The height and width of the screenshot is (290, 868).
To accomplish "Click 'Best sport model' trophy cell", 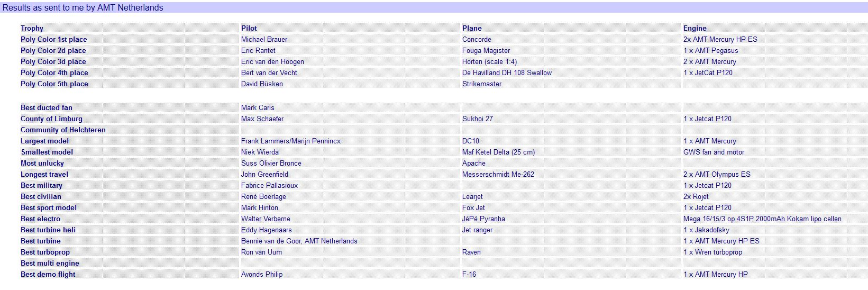I will point(49,207).
